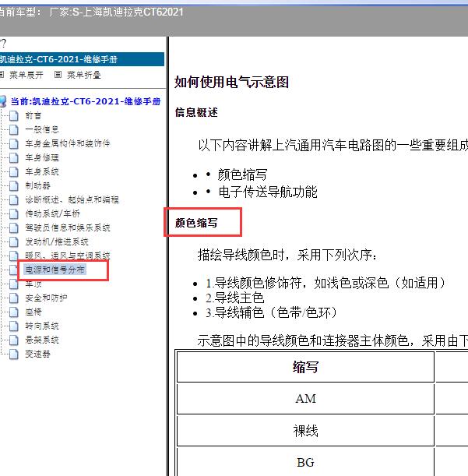Click the 电子传送导航功能 bullet item
The height and width of the screenshot is (476, 468).
point(268,192)
